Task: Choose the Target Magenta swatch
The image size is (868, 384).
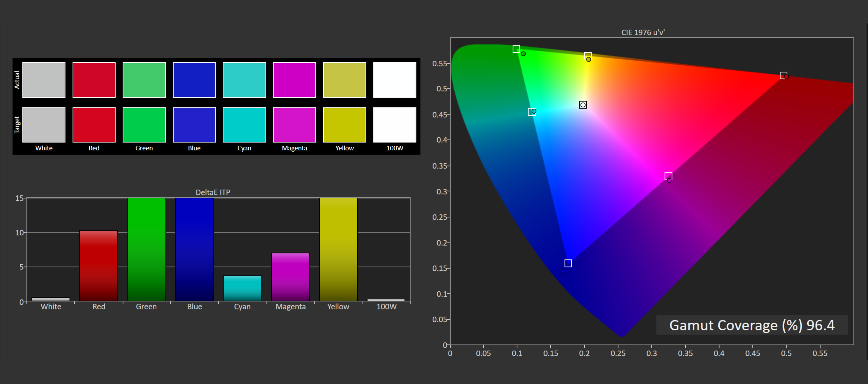Action: [295, 125]
